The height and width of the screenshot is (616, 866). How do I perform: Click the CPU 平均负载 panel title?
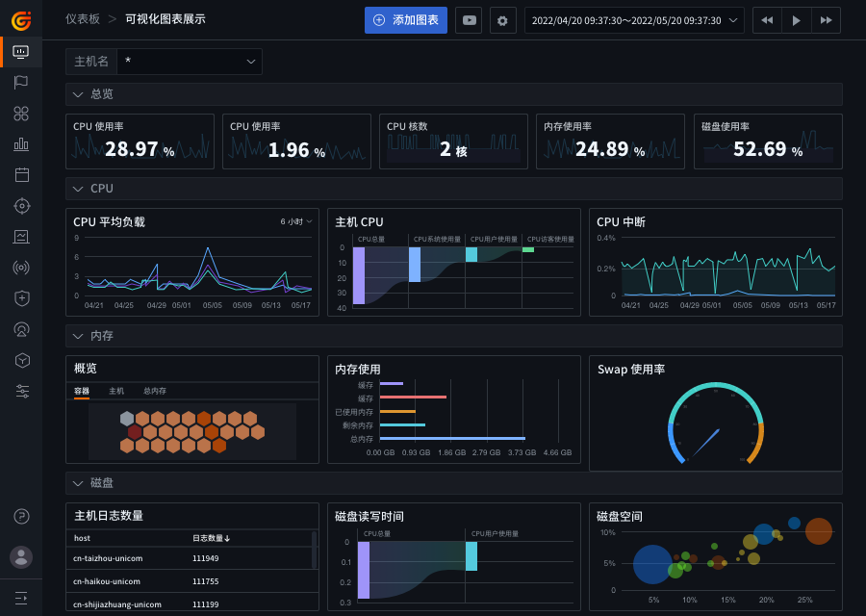pos(110,222)
